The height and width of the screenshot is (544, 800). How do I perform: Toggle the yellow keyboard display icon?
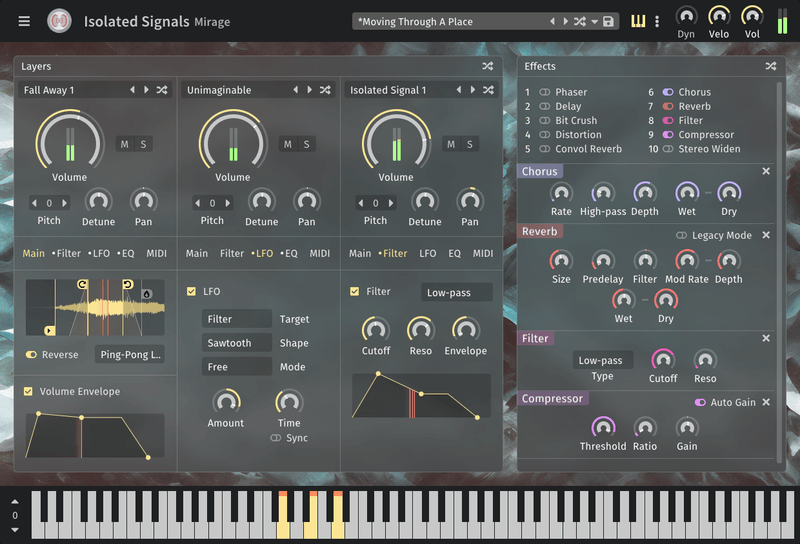(x=638, y=21)
